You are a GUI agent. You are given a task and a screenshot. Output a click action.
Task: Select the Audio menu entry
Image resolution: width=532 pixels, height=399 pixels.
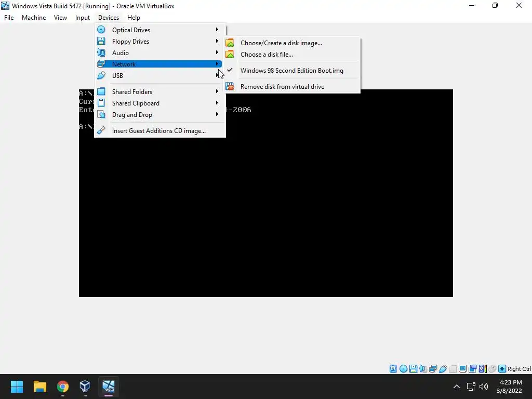coord(160,52)
